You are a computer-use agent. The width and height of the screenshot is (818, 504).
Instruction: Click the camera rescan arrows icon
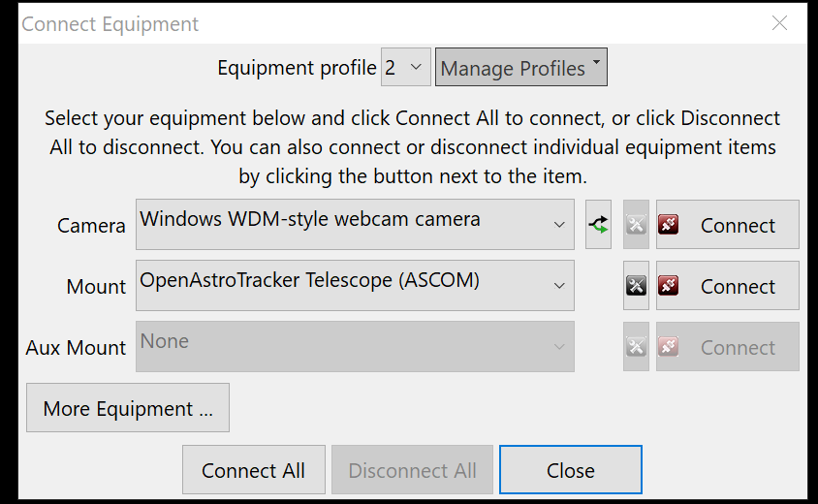pyautogui.click(x=598, y=224)
